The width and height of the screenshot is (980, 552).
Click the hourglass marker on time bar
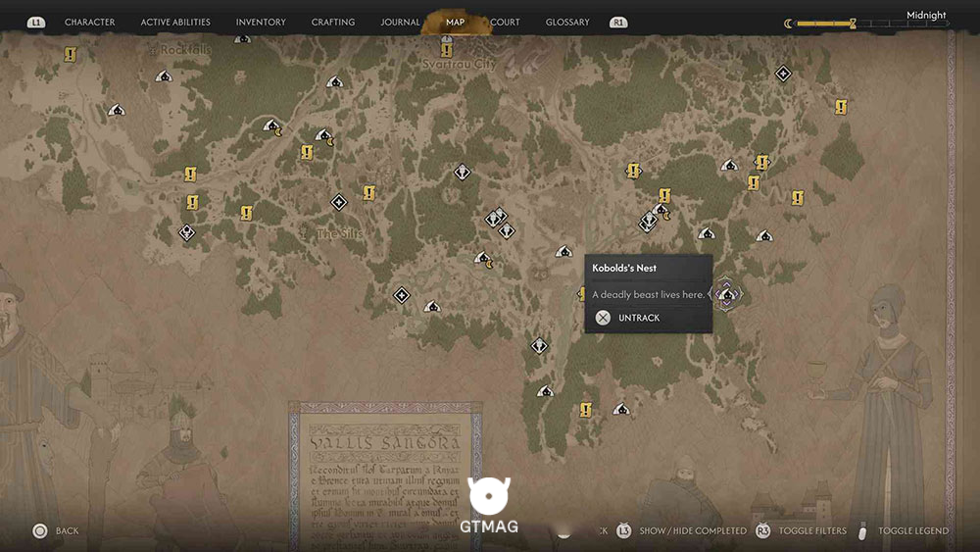[853, 24]
